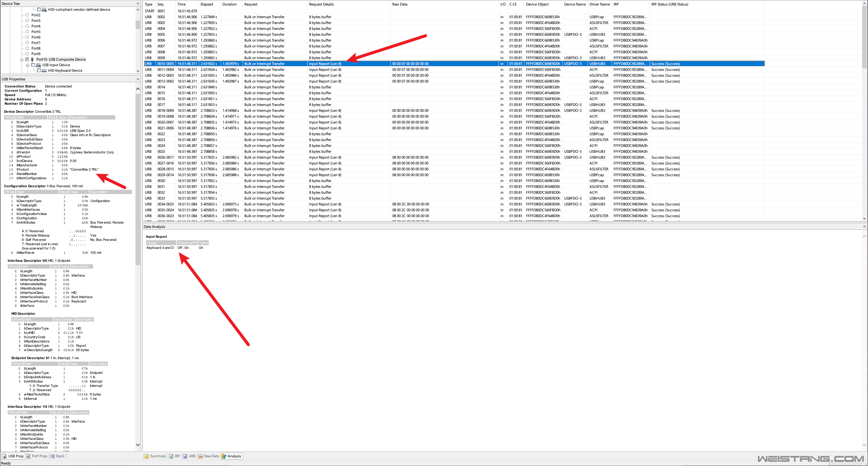Enable the HID Keyboard Device checkbox
Screen dimensions: 868x466
pos(39,71)
